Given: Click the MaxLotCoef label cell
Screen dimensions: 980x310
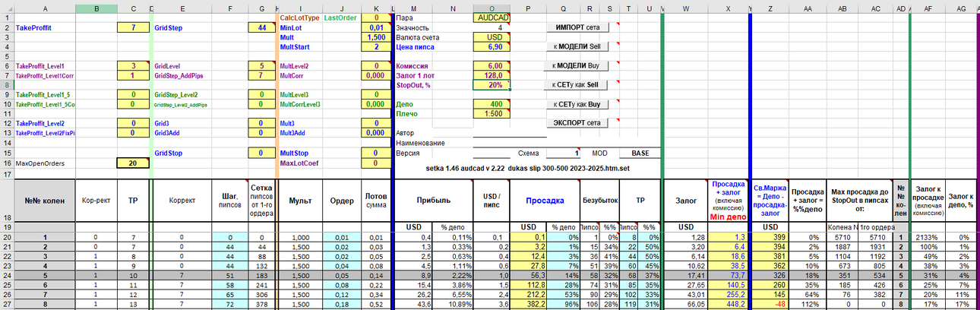Looking at the screenshot, I should [298, 163].
